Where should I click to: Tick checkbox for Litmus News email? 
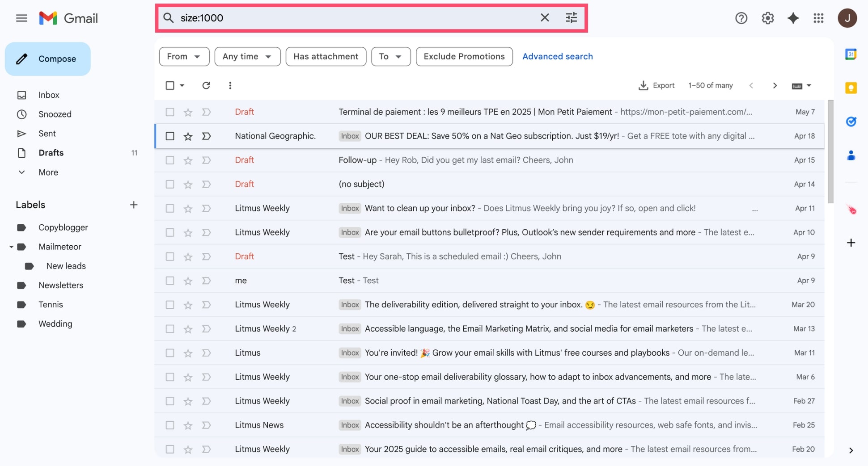[x=170, y=425]
